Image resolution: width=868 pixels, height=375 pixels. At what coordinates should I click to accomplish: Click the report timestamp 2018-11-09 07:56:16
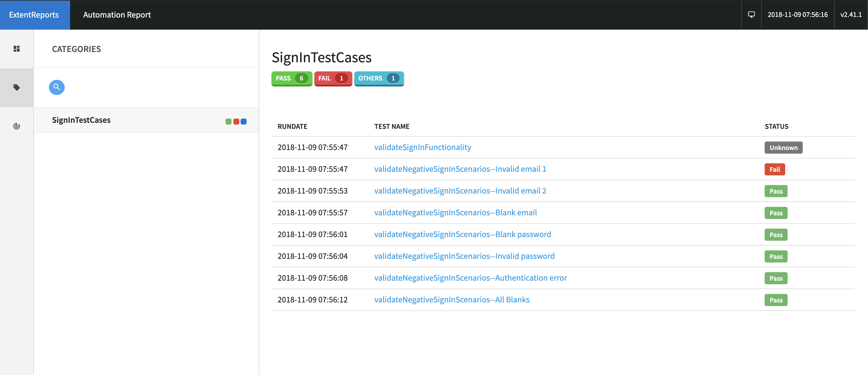click(x=797, y=15)
